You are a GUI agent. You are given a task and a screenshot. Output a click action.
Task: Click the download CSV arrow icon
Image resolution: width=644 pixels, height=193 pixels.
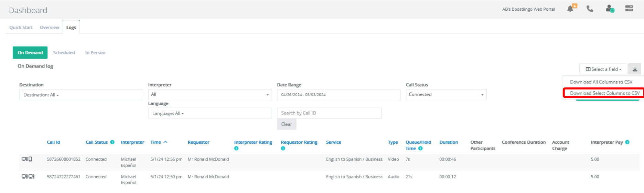(x=635, y=69)
